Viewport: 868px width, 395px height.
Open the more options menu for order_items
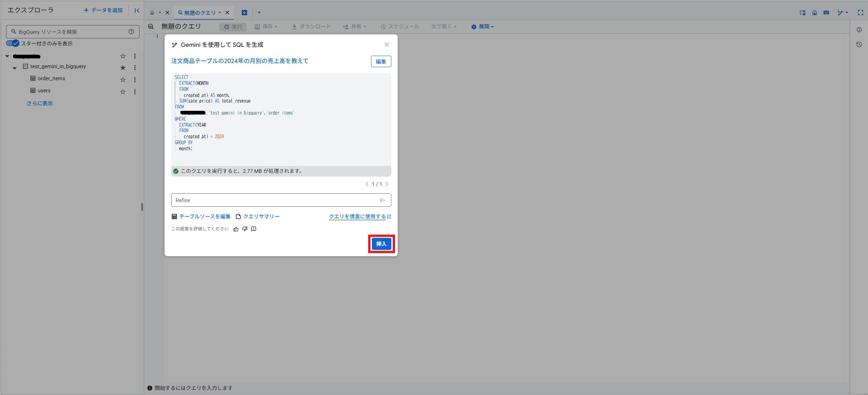135,80
